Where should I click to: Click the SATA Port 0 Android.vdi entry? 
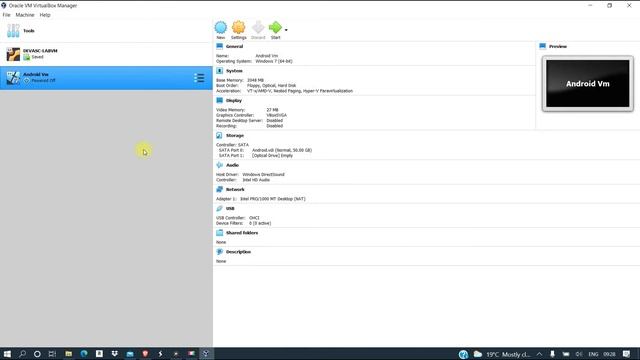pos(282,150)
